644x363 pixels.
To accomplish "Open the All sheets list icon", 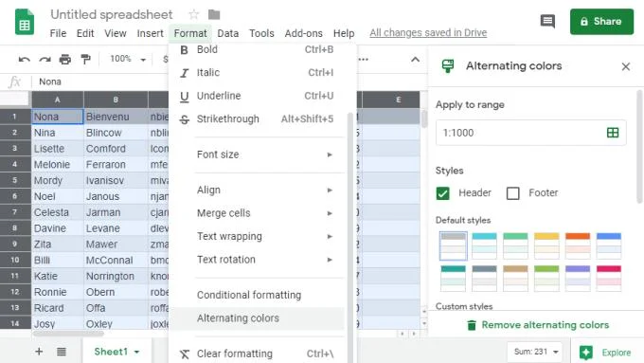I will [x=62, y=352].
